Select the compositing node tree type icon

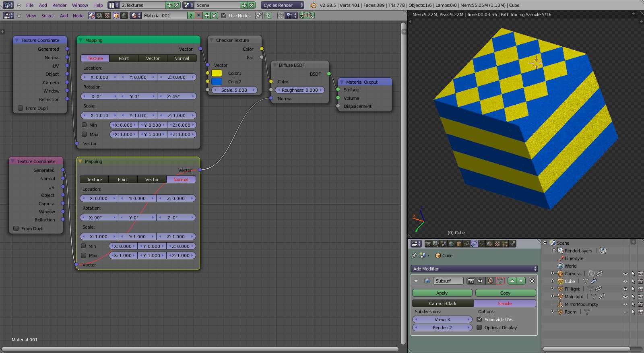click(99, 16)
